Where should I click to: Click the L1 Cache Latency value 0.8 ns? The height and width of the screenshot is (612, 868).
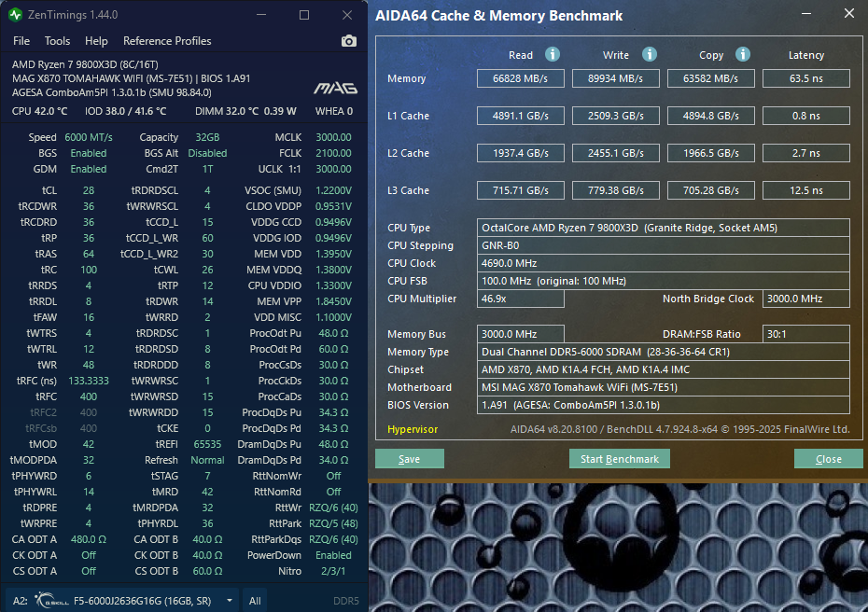tap(806, 116)
